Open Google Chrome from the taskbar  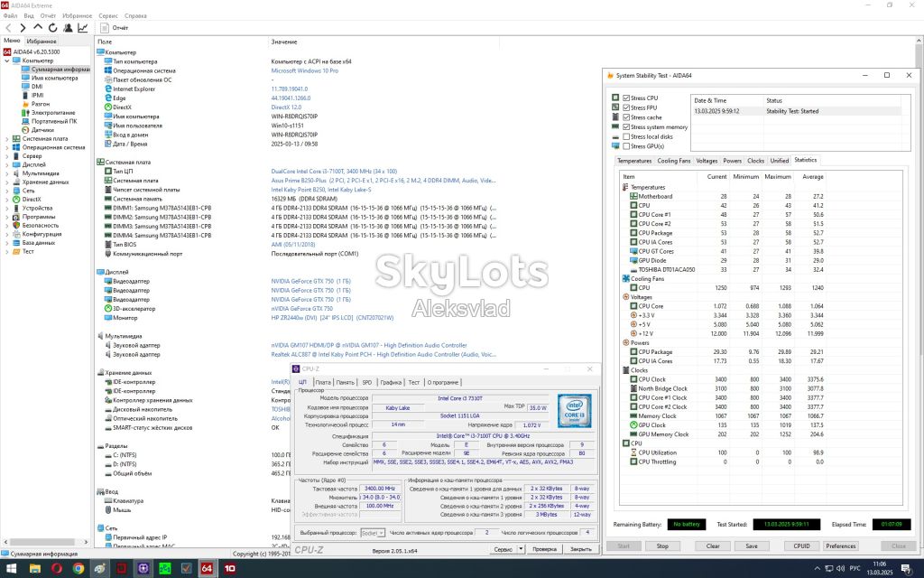pyautogui.click(x=79, y=569)
